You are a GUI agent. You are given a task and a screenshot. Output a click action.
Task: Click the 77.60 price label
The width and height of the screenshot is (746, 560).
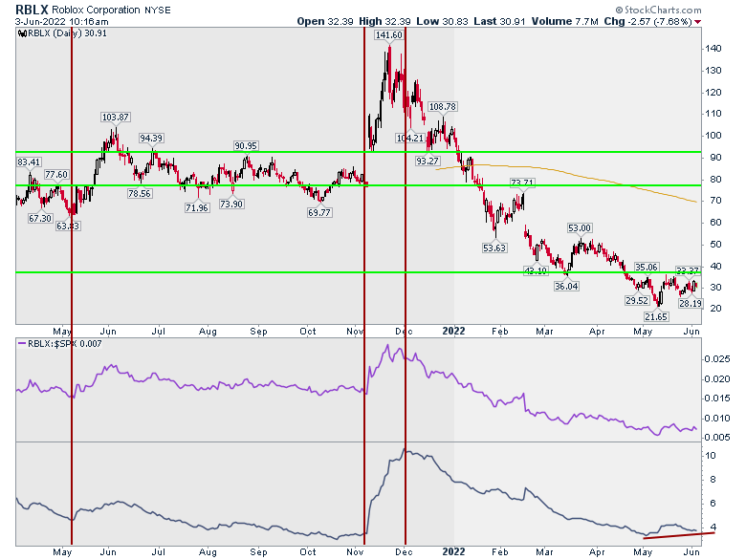click(x=56, y=175)
